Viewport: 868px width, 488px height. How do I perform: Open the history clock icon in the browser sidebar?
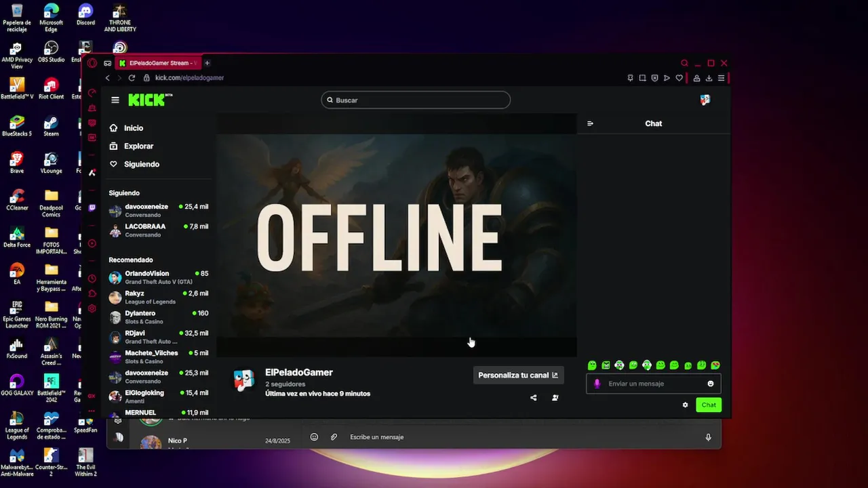(x=92, y=279)
